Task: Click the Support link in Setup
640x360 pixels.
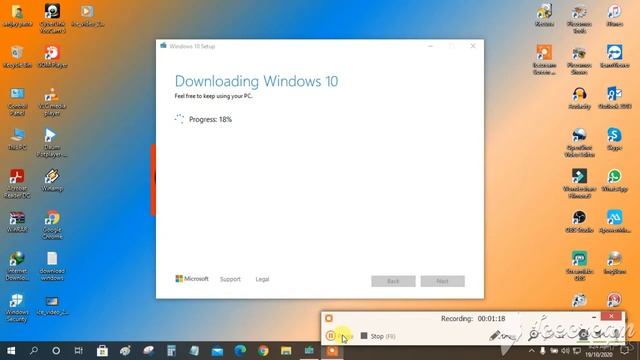Action: pos(230,279)
